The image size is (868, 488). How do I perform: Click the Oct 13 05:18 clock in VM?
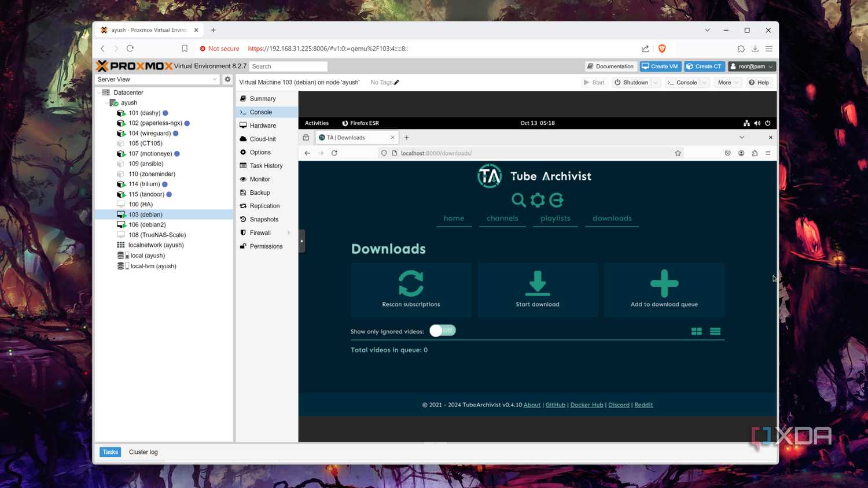click(x=538, y=123)
